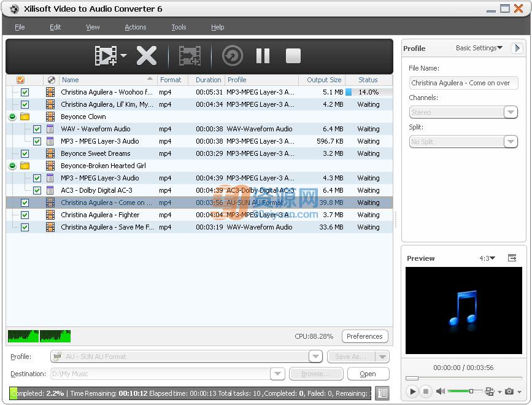Click the preview stop button

[425, 391]
